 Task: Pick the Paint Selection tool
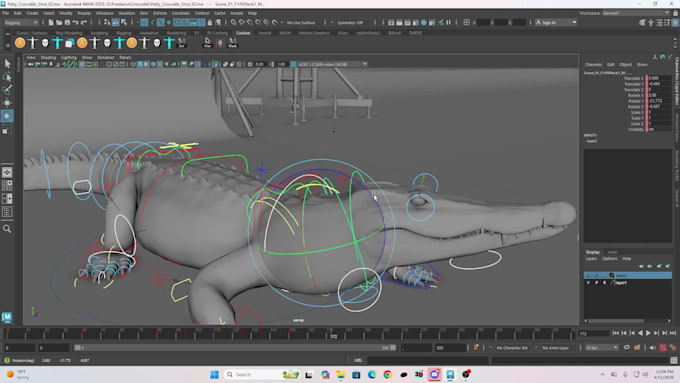pyautogui.click(x=7, y=90)
